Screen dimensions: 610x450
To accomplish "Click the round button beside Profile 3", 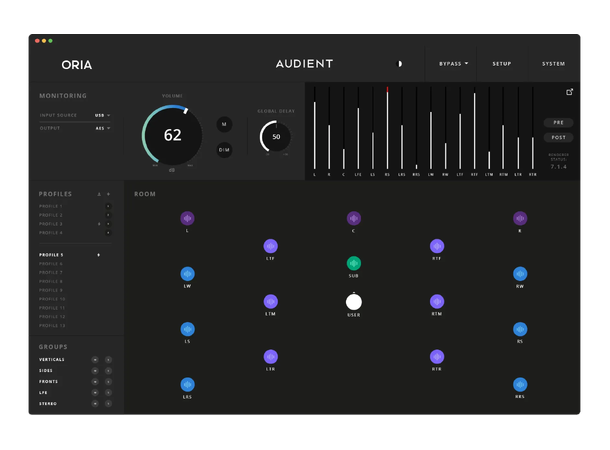I will (108, 224).
